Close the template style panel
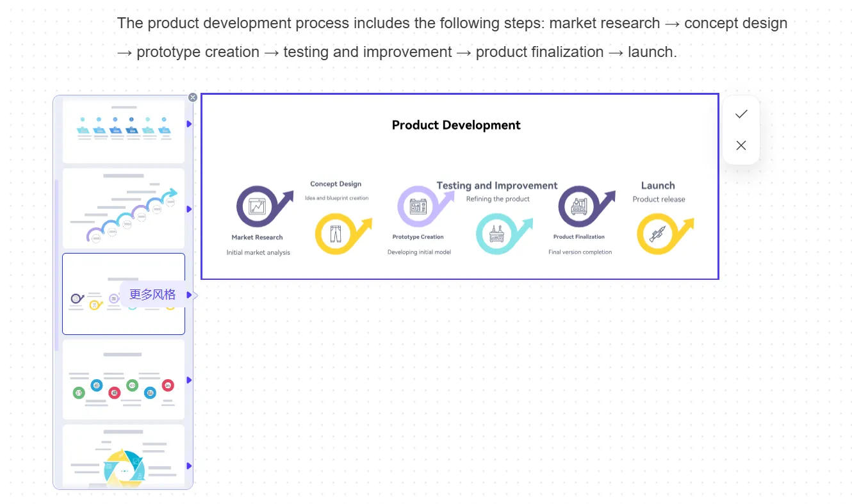The height and width of the screenshot is (504, 852). tap(193, 97)
